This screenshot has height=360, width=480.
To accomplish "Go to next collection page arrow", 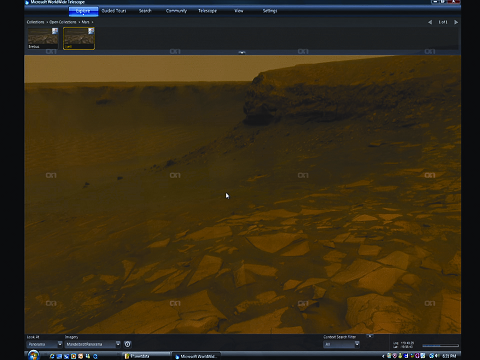I will (x=456, y=22).
